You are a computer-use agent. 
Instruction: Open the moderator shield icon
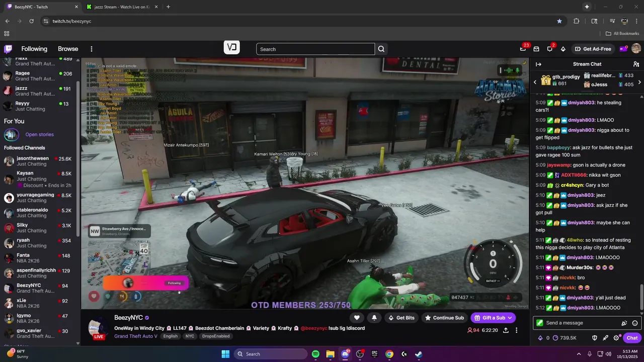click(594, 338)
